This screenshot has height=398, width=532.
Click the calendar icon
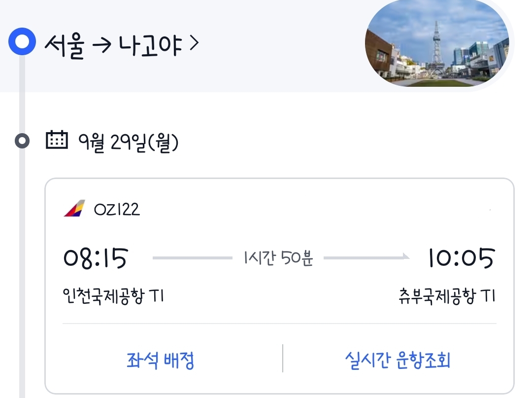(57, 140)
